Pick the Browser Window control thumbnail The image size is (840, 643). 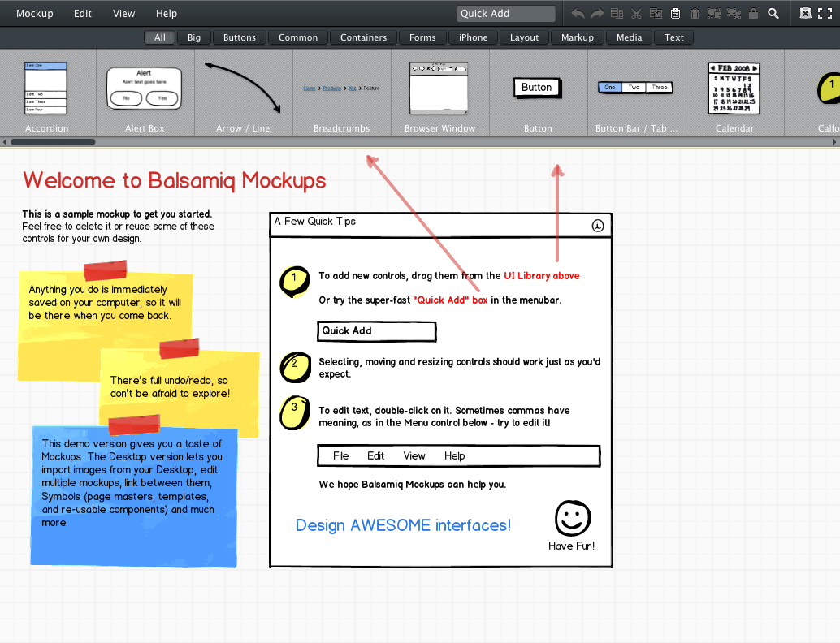[x=439, y=91]
